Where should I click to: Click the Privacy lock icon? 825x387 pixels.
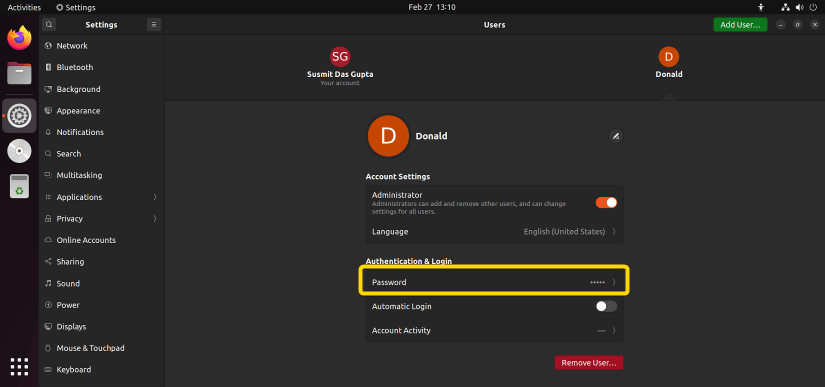coord(48,219)
